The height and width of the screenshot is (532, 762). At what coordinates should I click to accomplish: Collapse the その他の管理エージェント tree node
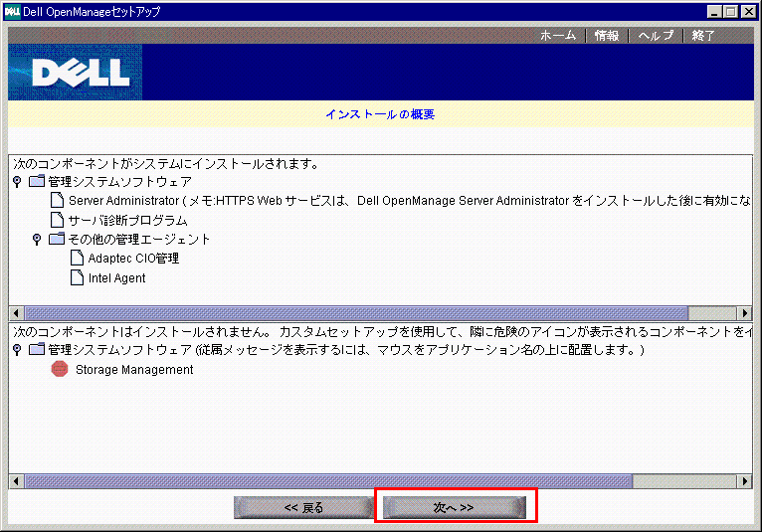point(37,239)
